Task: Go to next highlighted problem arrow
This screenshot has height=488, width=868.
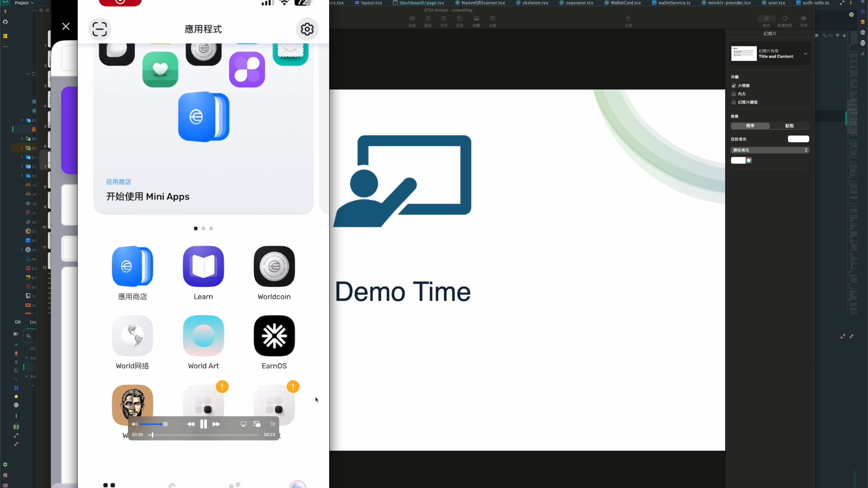Action: (844, 35)
